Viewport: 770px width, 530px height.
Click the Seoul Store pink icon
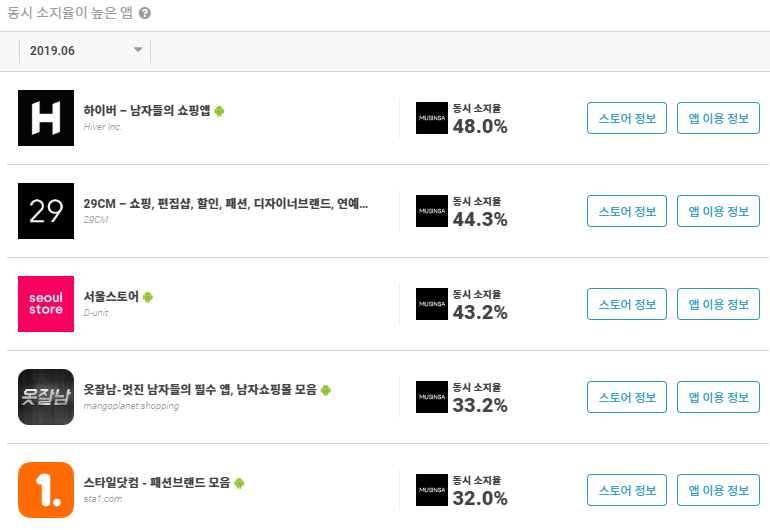click(x=46, y=304)
